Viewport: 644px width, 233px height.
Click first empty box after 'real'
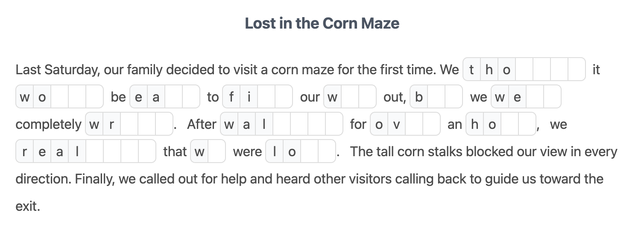point(94,151)
